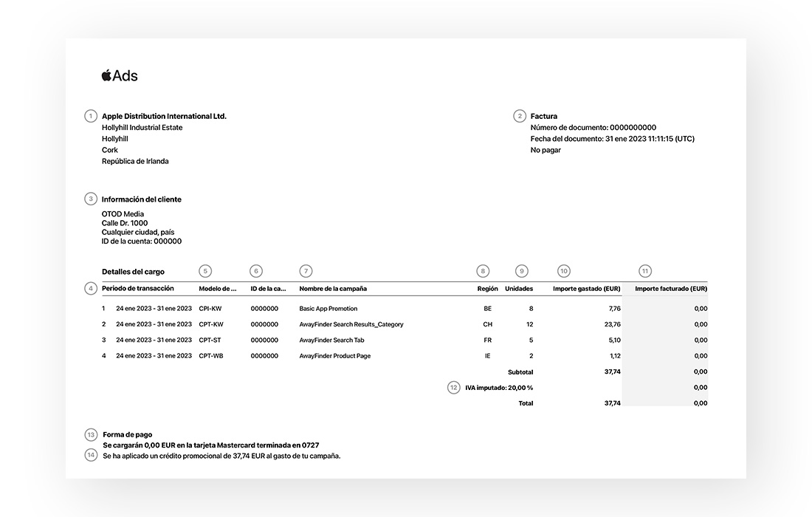The height and width of the screenshot is (517, 812).
Task: Select marker 12 beside IVA imputado
Action: [x=454, y=387]
